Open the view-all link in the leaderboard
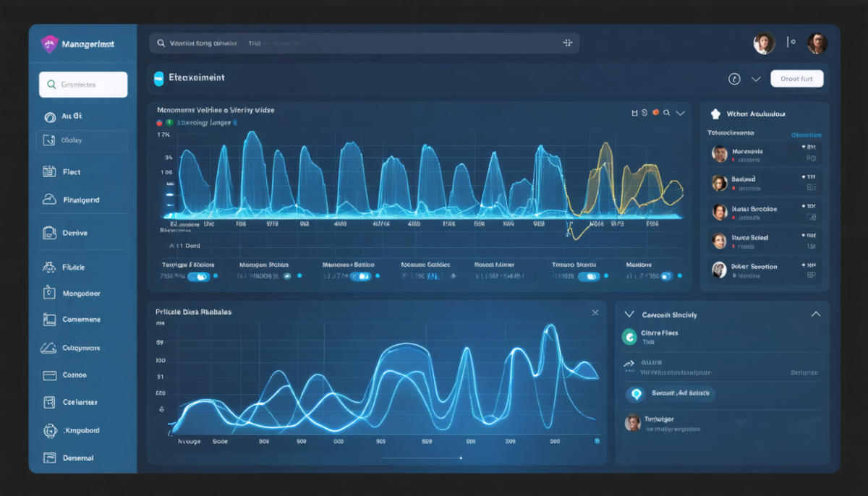The image size is (868, 496). (x=805, y=134)
